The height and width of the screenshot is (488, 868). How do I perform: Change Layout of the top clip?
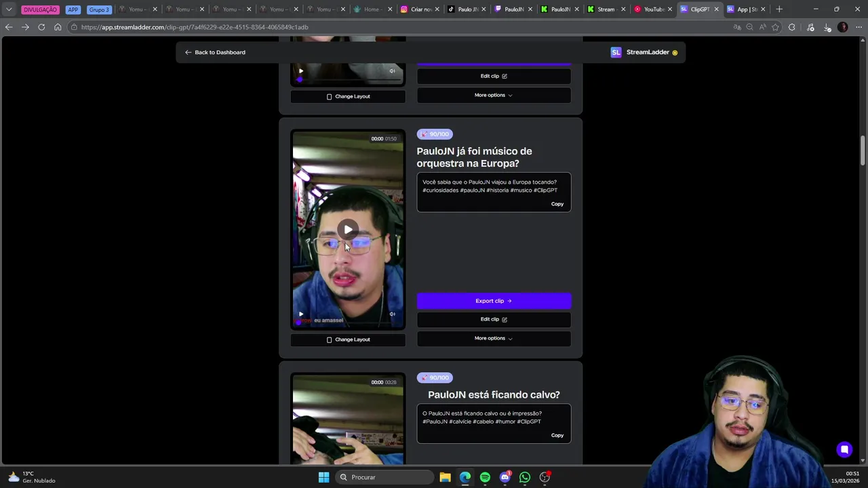(x=348, y=96)
